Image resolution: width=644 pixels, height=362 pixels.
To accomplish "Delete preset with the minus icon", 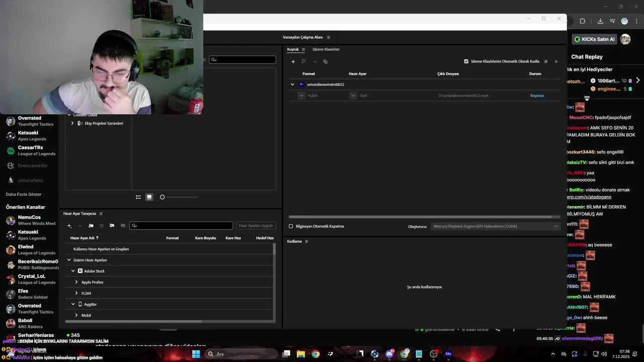I will pos(80,226).
